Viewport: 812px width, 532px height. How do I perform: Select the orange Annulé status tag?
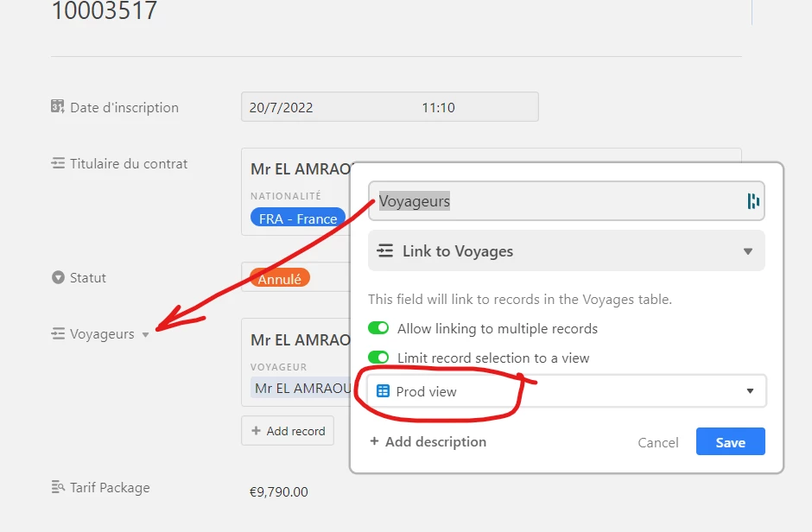click(x=280, y=278)
